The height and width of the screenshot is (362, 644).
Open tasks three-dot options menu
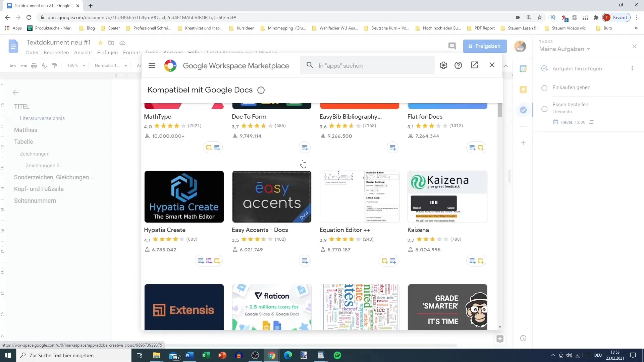point(632,68)
